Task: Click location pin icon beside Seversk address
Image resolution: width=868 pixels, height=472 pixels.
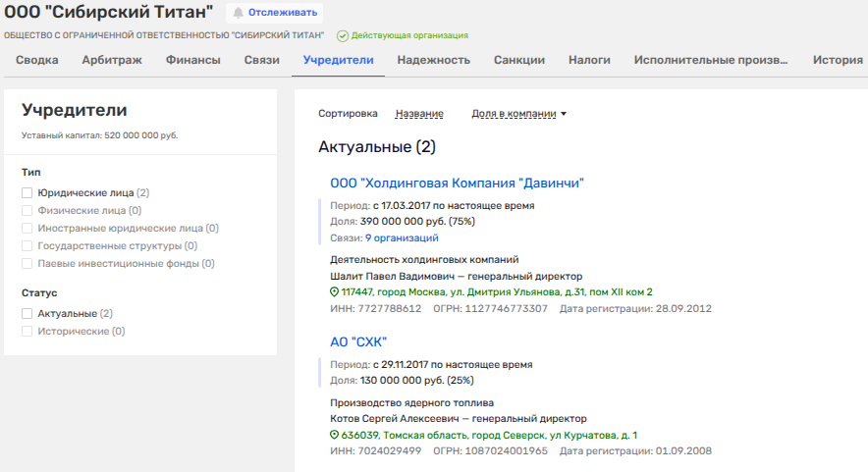Action: coord(334,435)
